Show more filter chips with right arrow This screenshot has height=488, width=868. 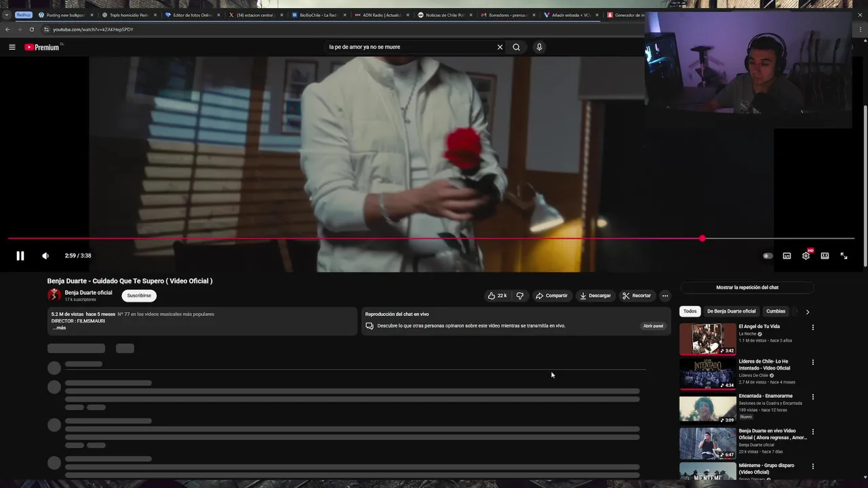click(807, 312)
